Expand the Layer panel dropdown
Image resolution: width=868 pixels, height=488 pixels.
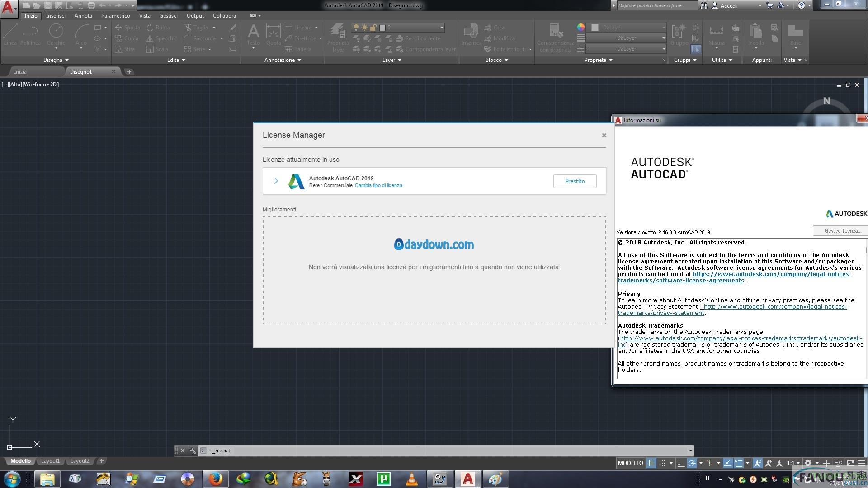coord(392,60)
